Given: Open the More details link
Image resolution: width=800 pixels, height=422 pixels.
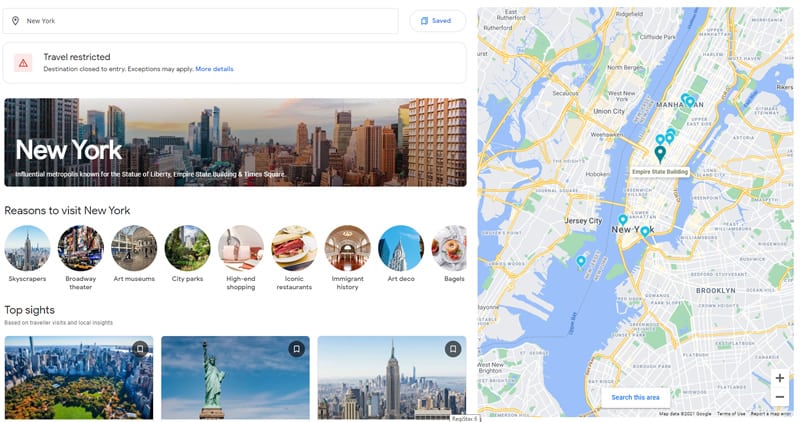Looking at the screenshot, I should click(214, 69).
